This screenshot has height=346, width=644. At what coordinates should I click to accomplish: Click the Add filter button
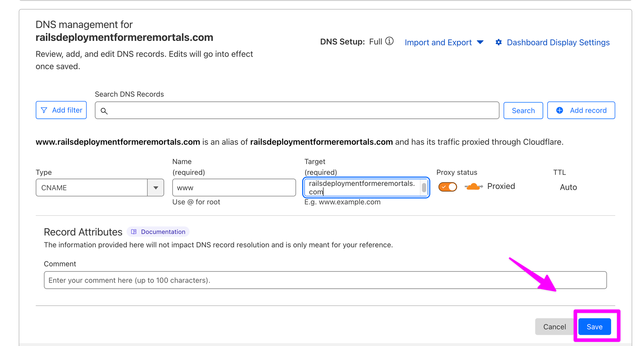(61, 110)
